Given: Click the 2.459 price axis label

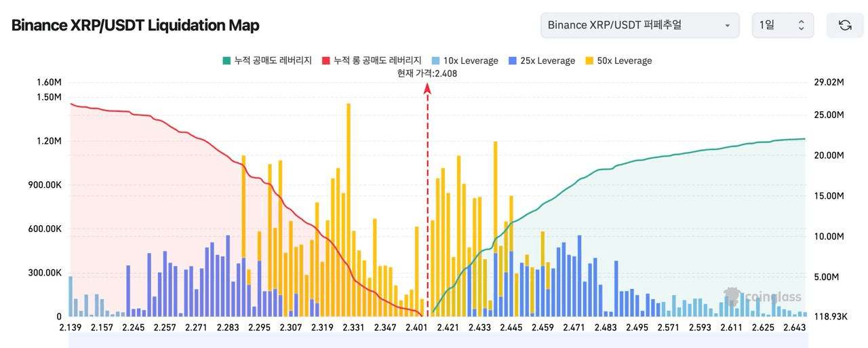Looking at the screenshot, I should coord(542,328).
